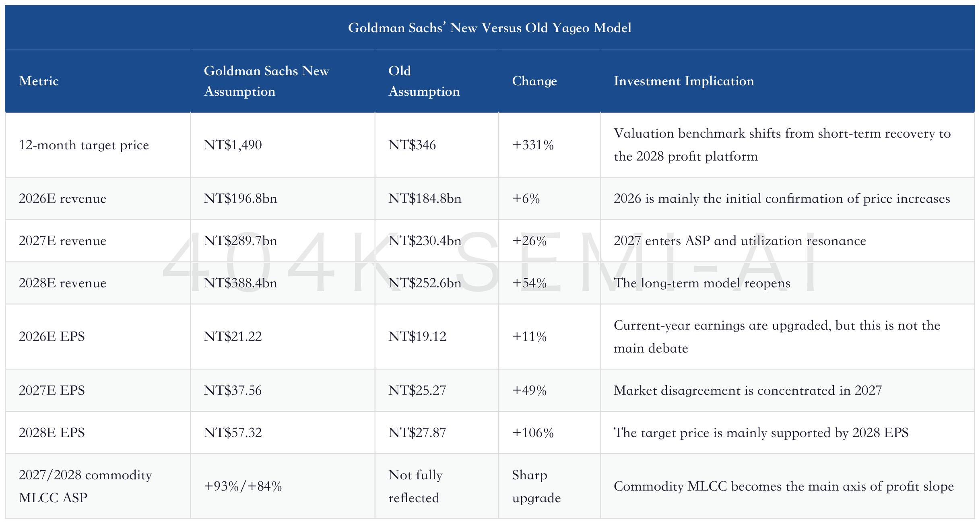980x524 pixels.
Task: Select the Investment Implication column header
Action: pos(684,81)
